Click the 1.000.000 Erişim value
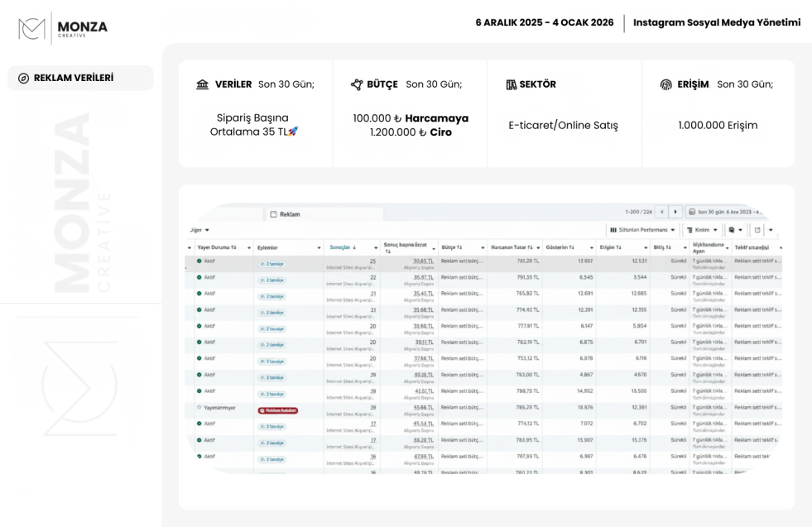This screenshot has height=527, width=812. [x=718, y=125]
